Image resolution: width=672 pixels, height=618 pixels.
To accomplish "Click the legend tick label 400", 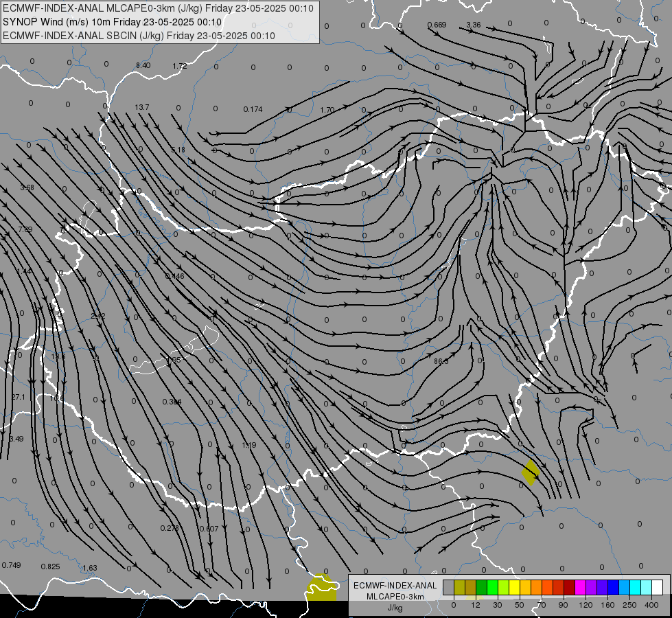I will 651,605.
